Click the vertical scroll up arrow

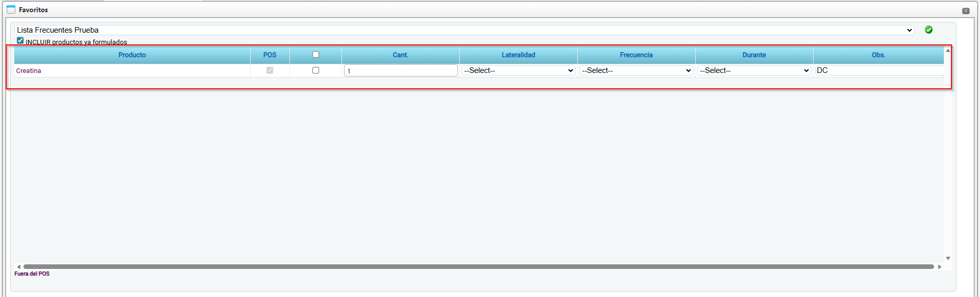coord(948,51)
